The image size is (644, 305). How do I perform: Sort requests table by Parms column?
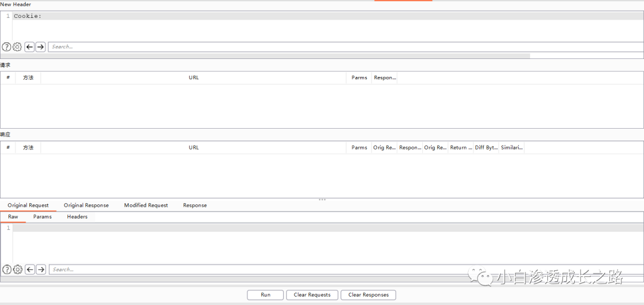click(x=359, y=77)
